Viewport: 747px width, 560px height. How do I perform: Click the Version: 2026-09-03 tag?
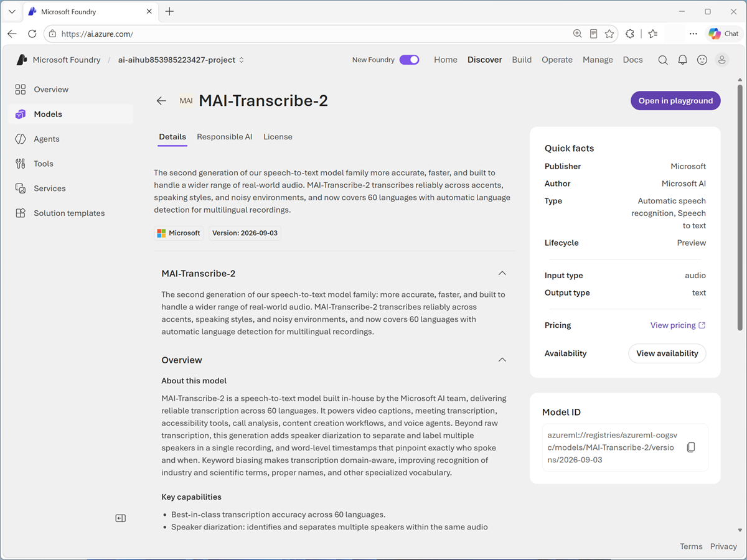point(245,233)
